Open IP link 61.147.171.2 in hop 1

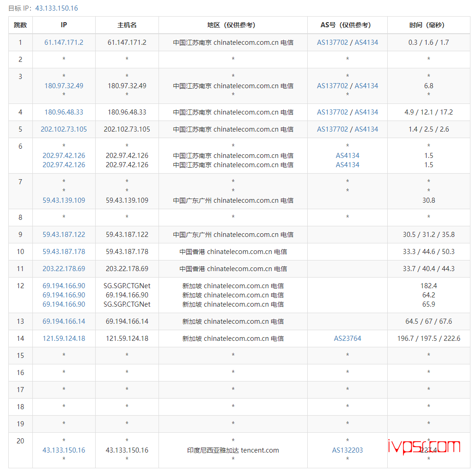tap(64, 42)
